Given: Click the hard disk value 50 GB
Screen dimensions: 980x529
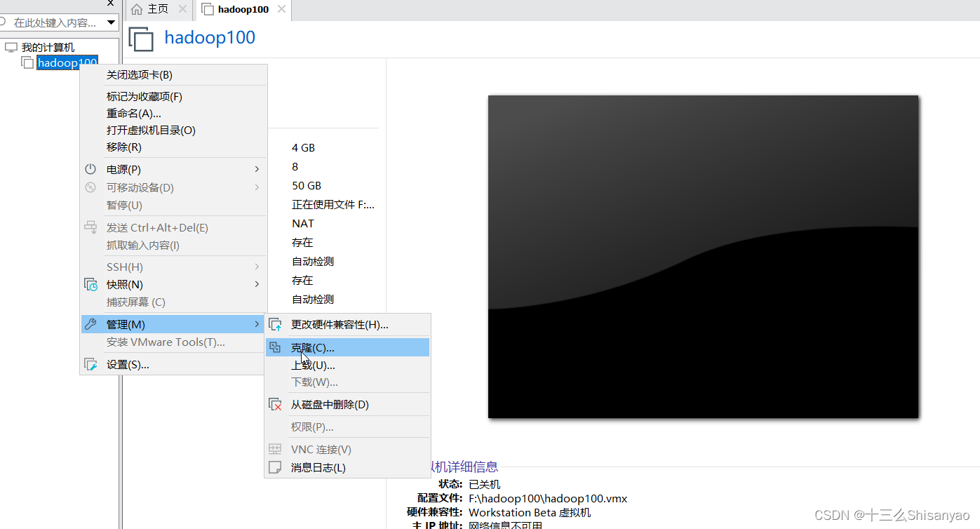Looking at the screenshot, I should pos(307,186).
